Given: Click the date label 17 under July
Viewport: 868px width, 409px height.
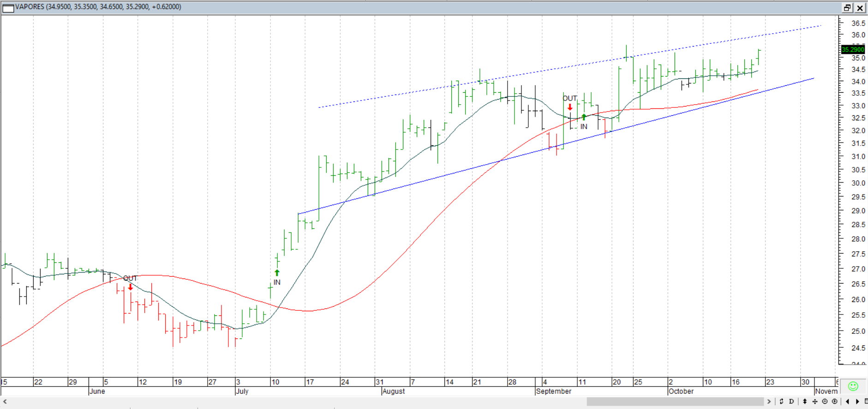Looking at the screenshot, I should click(x=310, y=382).
